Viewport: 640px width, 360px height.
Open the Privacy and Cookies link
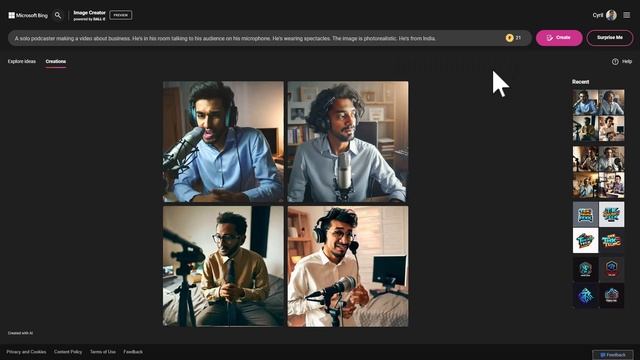point(26,352)
